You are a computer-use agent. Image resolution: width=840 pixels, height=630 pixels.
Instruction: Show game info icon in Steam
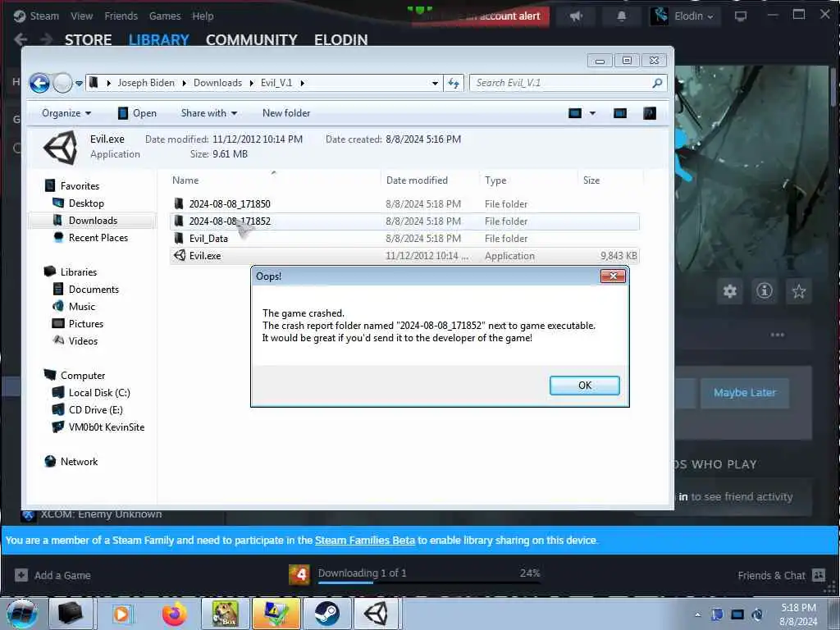764,291
